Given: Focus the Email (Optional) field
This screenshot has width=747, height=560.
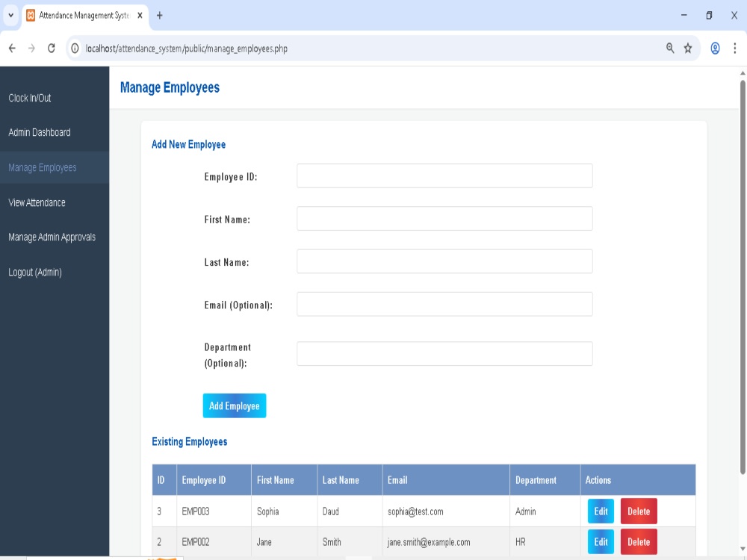Looking at the screenshot, I should (444, 305).
